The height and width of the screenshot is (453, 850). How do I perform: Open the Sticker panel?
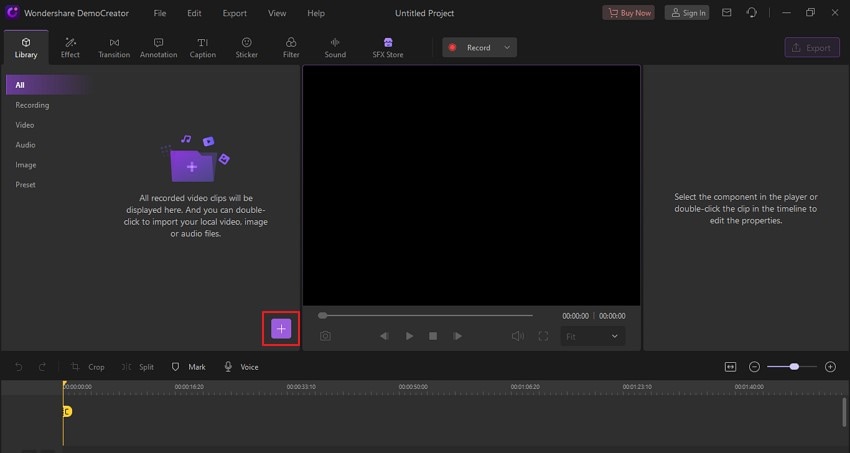[247, 48]
